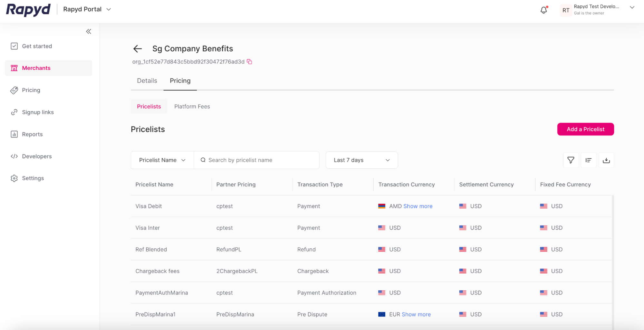This screenshot has height=330, width=644.
Task: Select the Pricelists sub-tab
Action: pyautogui.click(x=149, y=106)
